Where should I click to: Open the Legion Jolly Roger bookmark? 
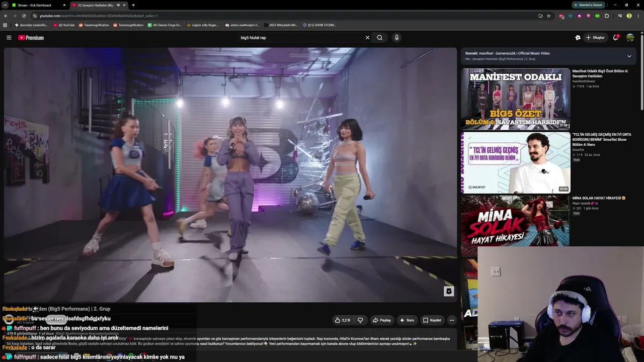coord(203,25)
